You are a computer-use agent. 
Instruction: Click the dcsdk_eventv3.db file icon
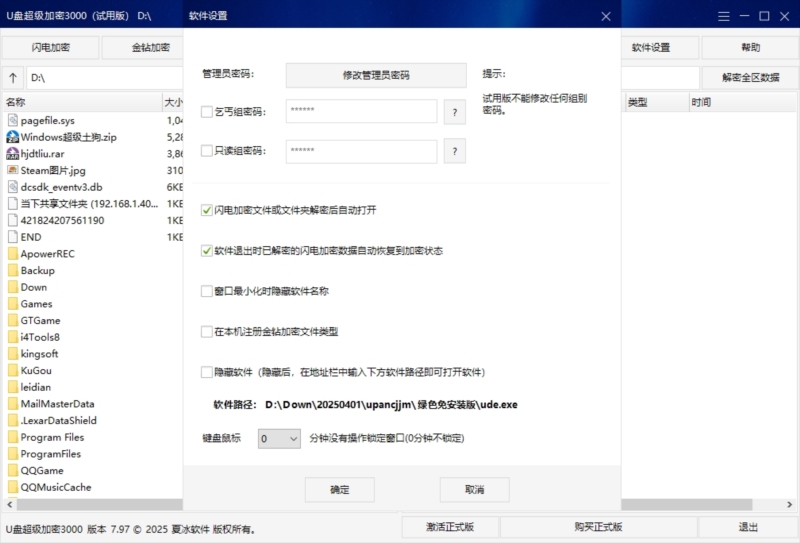13,187
